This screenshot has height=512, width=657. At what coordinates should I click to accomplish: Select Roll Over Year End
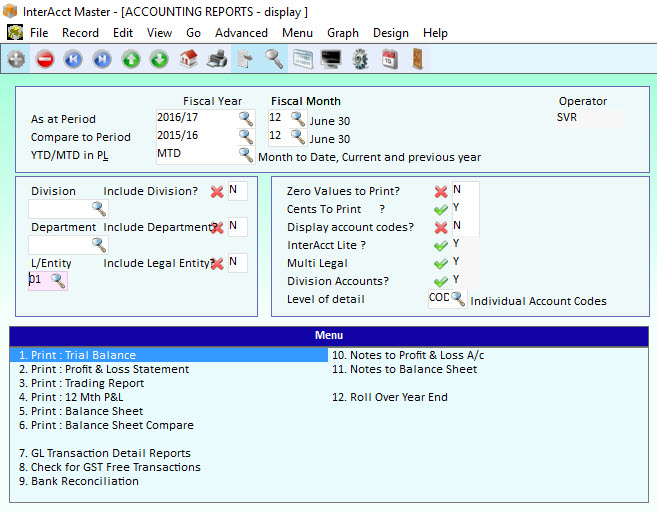(390, 397)
